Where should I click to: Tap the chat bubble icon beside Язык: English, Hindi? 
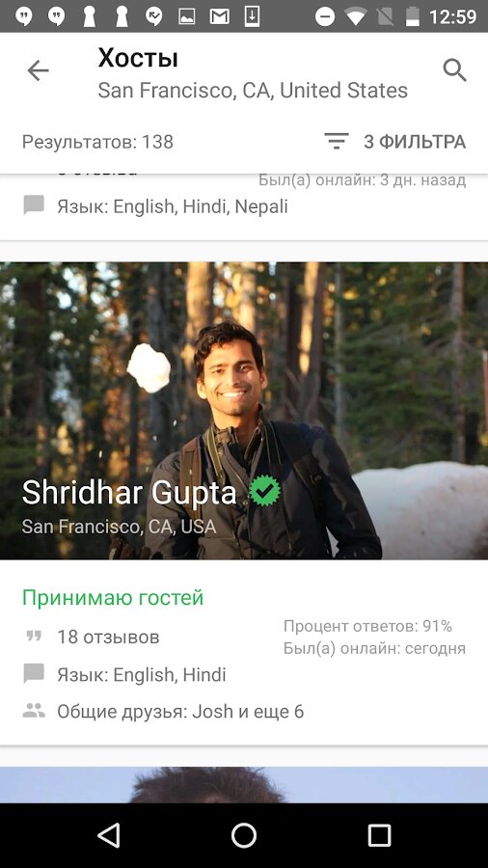(x=34, y=674)
